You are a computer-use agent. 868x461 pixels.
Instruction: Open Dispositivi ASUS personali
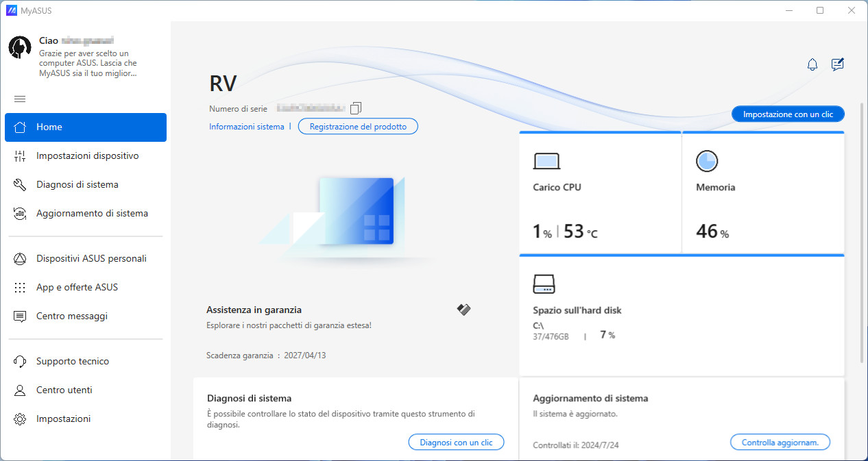86,258
